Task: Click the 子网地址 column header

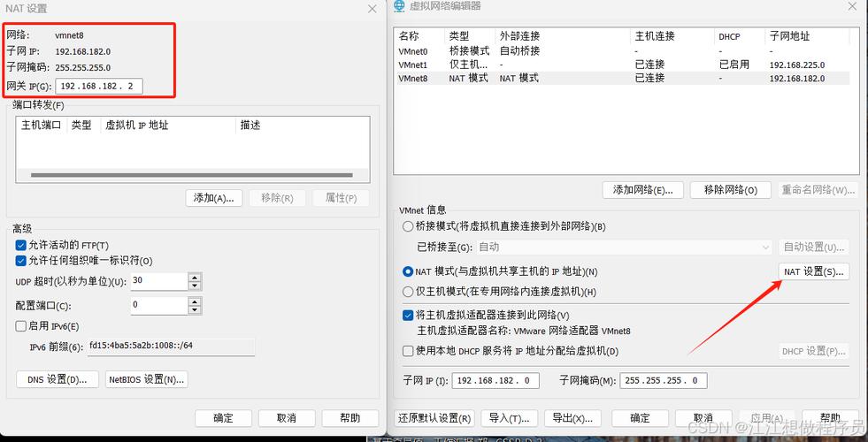Action: click(807, 36)
